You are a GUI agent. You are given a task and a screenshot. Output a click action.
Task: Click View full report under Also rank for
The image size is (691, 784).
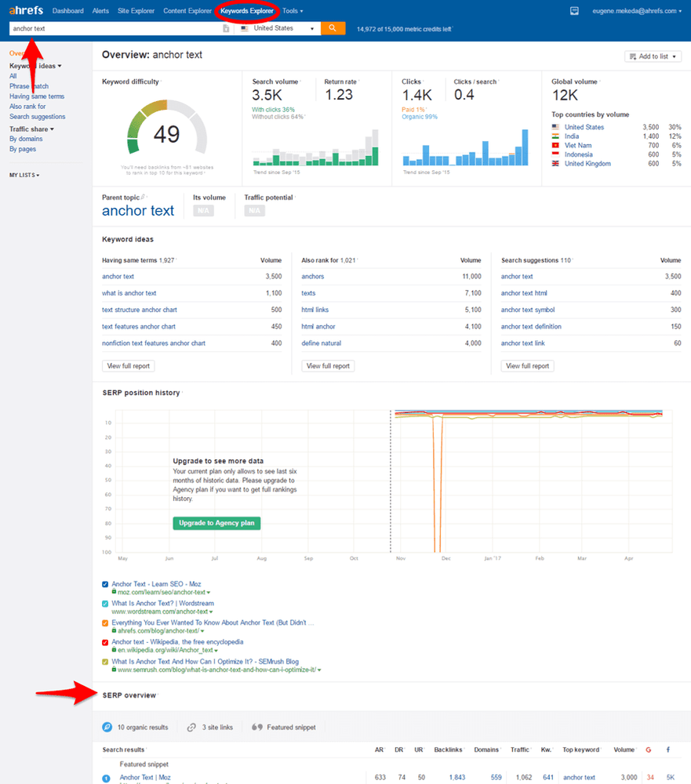[329, 366]
